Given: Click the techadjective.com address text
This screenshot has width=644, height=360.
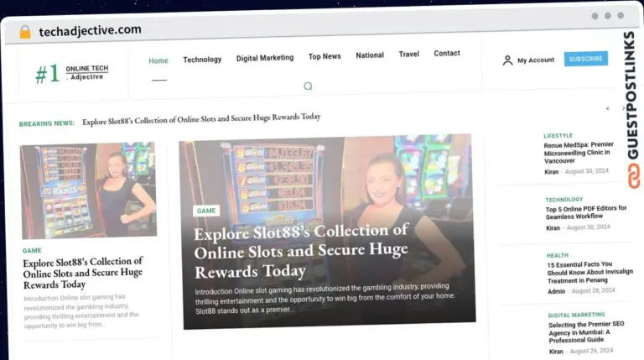Looking at the screenshot, I should click(90, 30).
